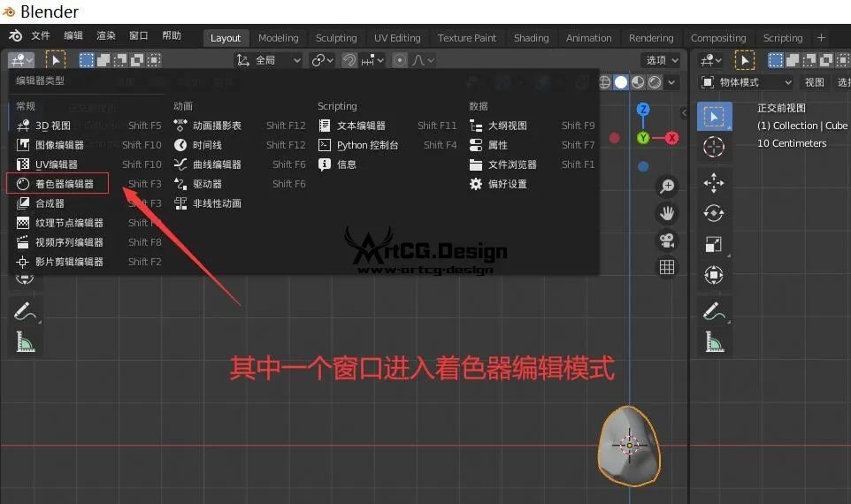Viewport: 851px width, 504px height.
Task: Open Python 控制台 editor
Action: point(387,145)
